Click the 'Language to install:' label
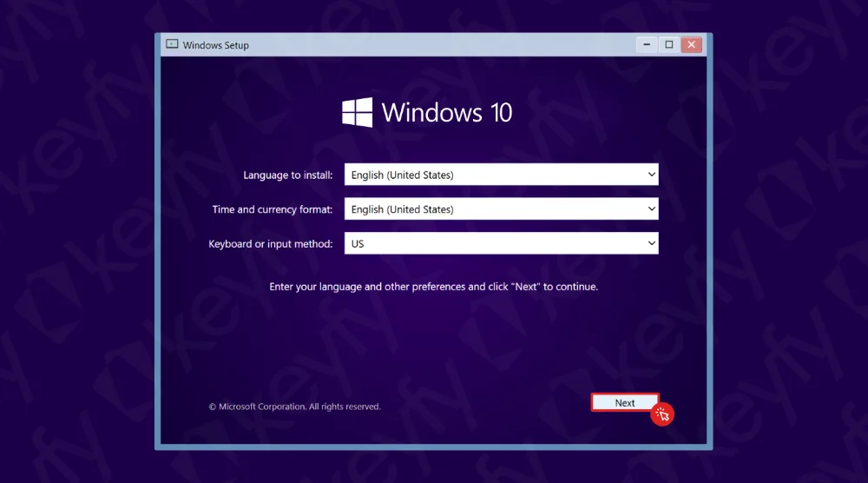Viewport: 868px width, 483px height. click(x=288, y=175)
